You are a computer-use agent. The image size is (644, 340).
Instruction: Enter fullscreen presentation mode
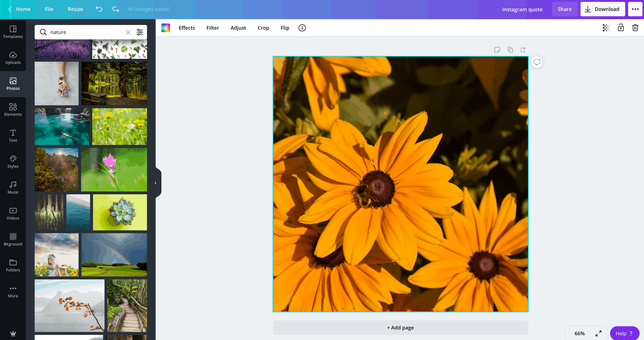coord(598,334)
